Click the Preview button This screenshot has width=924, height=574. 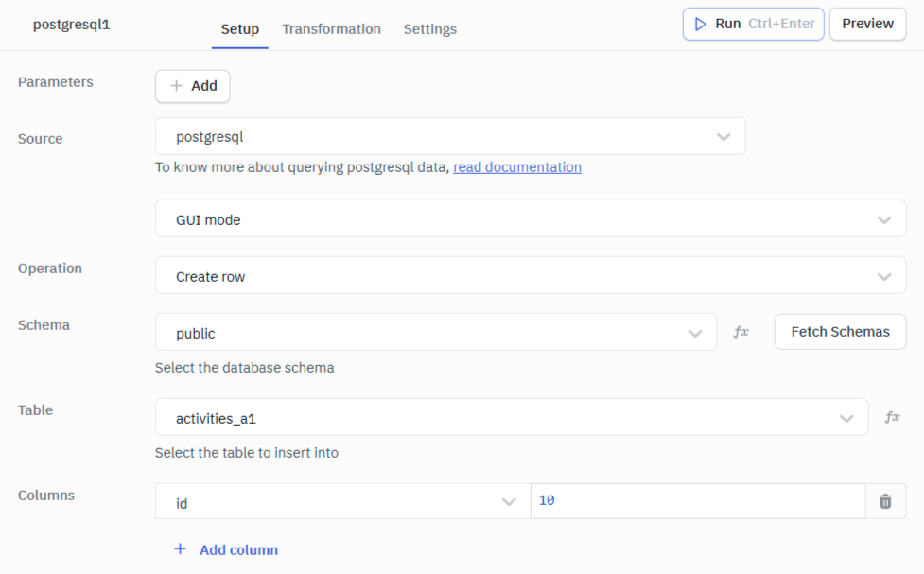[x=867, y=23]
